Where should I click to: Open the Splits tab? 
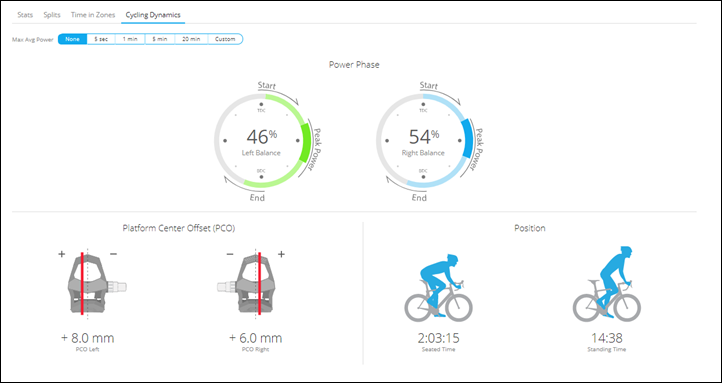tap(52, 15)
